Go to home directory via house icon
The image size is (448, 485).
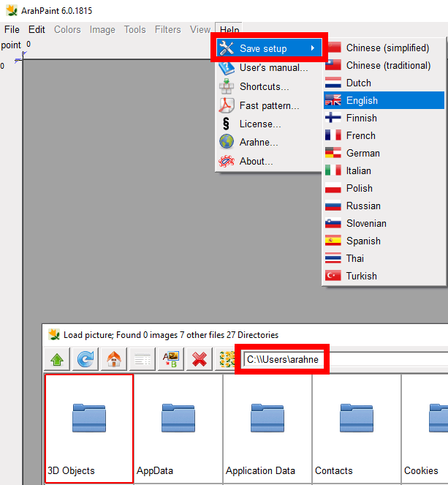click(114, 359)
